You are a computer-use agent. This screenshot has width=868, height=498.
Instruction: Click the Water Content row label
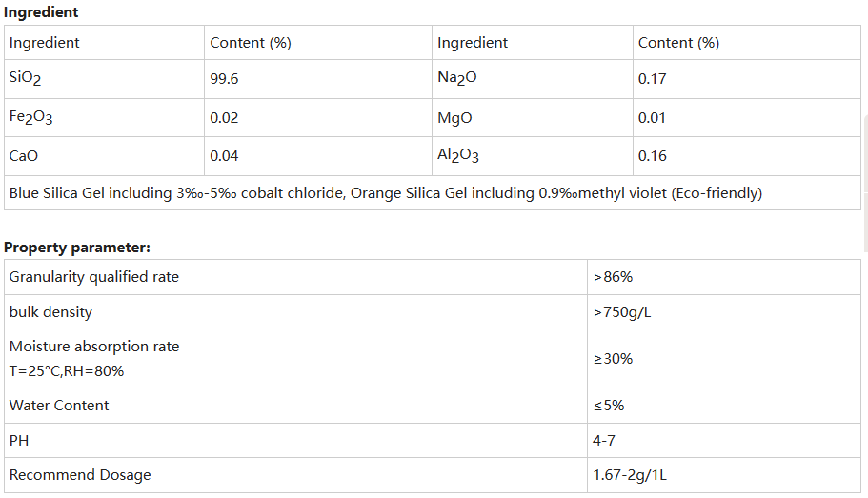[59, 406]
